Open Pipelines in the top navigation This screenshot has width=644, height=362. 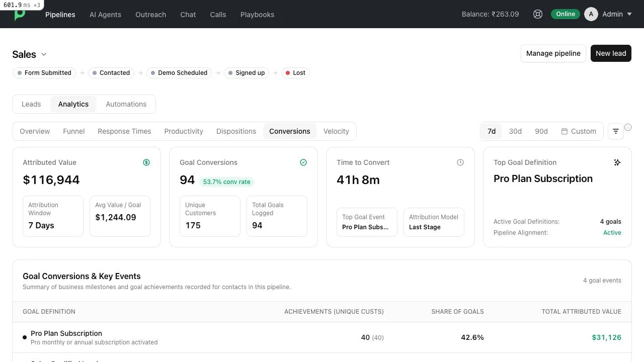[x=60, y=15]
